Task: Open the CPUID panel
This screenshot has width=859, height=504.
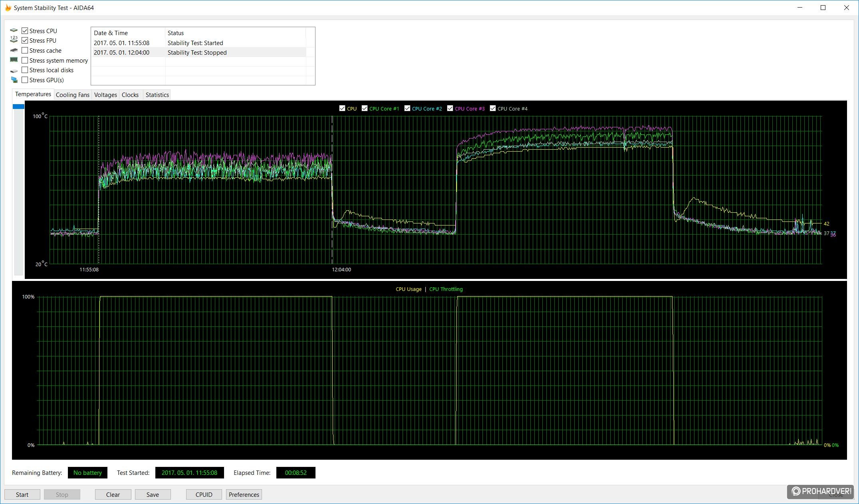Action: [204, 494]
